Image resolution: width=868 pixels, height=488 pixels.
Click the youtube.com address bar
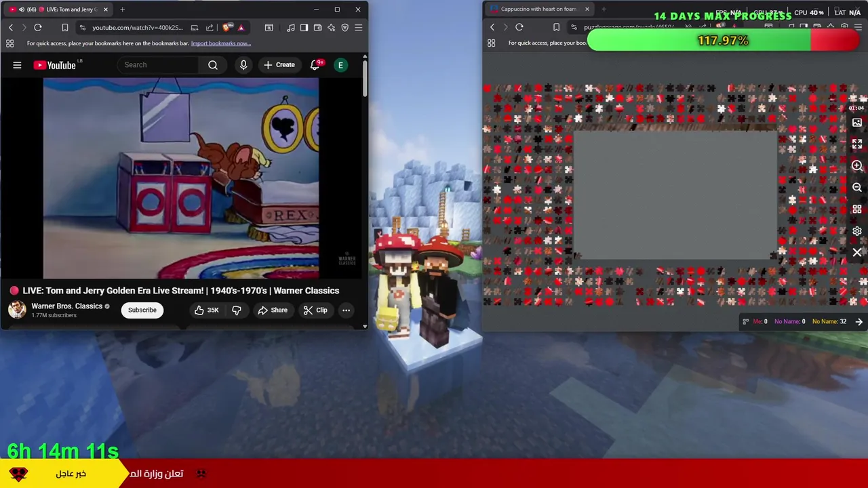click(x=137, y=27)
